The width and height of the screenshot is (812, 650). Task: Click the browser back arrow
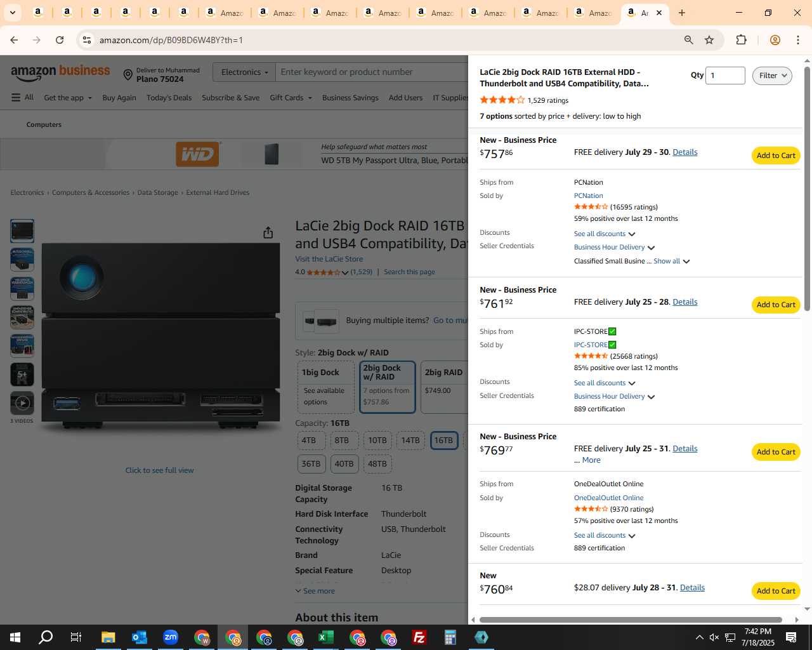[x=14, y=40]
